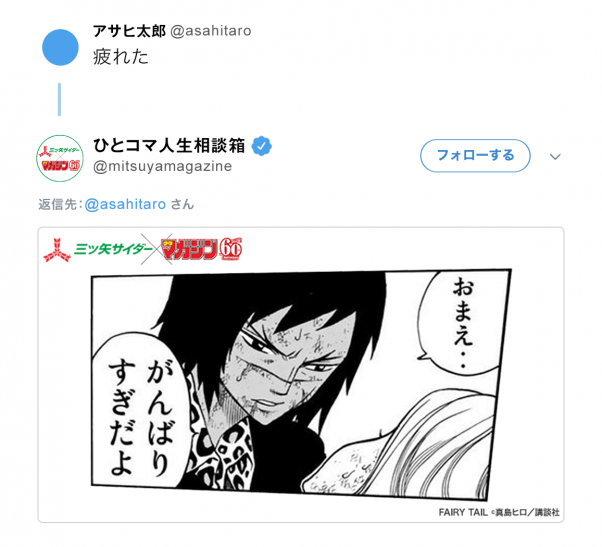The image size is (602, 547).
Task: Open the @asahitaro reply-to link
Action: click(125, 204)
